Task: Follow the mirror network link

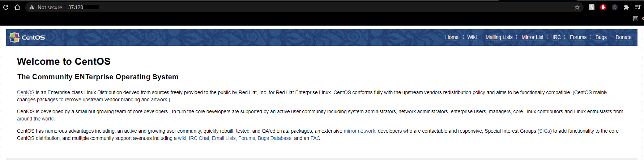Action: 359,131
